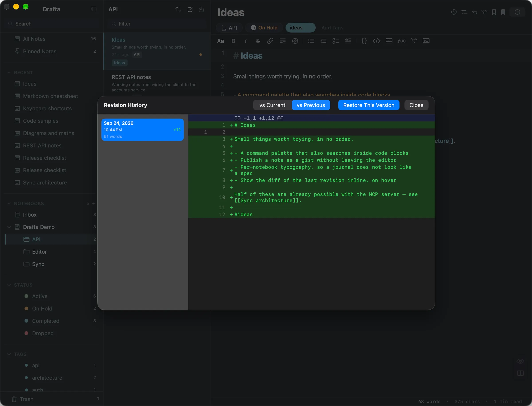Open revision history arrow icon in header
This screenshot has width=532, height=406.
pyautogui.click(x=474, y=12)
